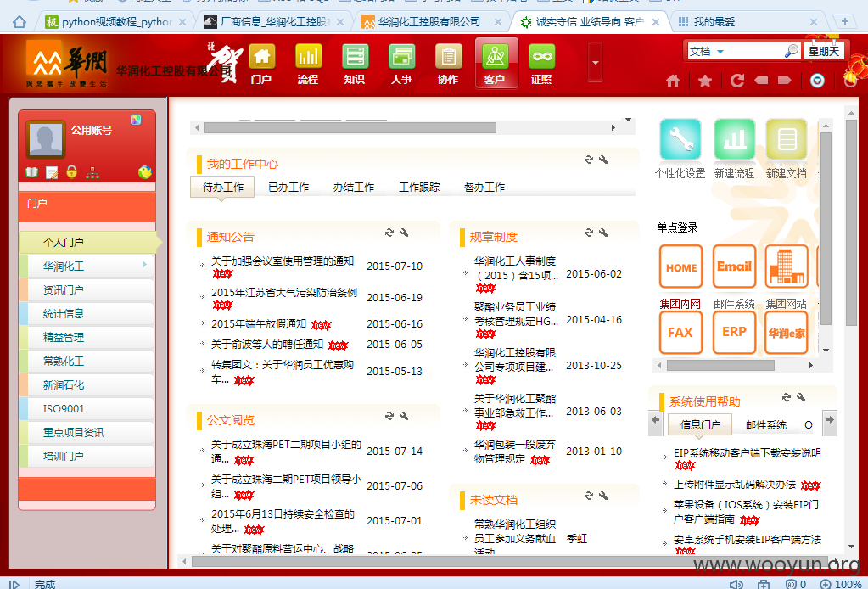Open settings wrench of 公文阅览 panel

[x=404, y=416]
